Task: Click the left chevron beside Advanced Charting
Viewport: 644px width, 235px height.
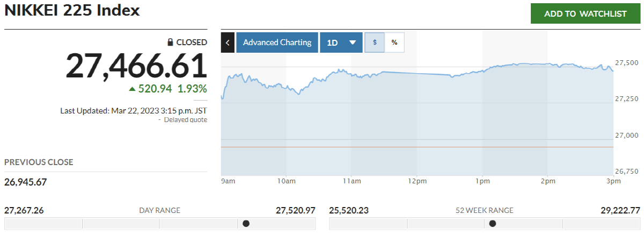Action: coord(228,42)
